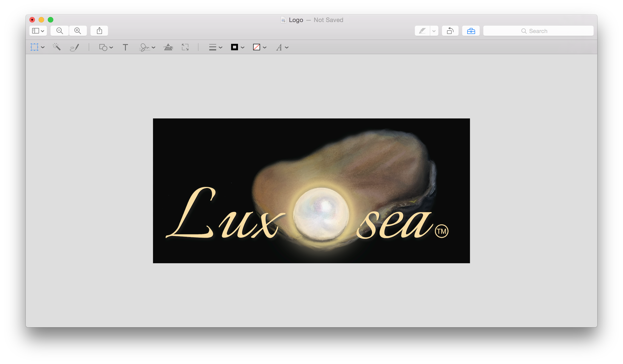
Task: Minimize the window with yellow button
Action: pos(41,20)
